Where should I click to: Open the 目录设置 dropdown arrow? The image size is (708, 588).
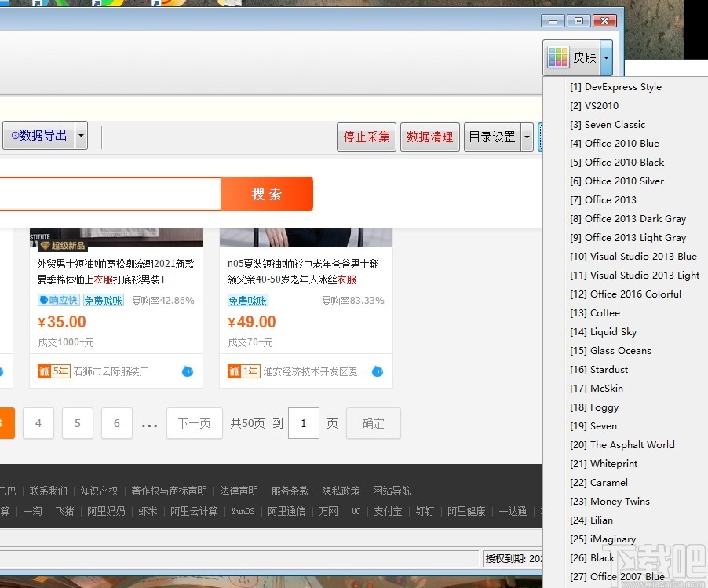(527, 135)
